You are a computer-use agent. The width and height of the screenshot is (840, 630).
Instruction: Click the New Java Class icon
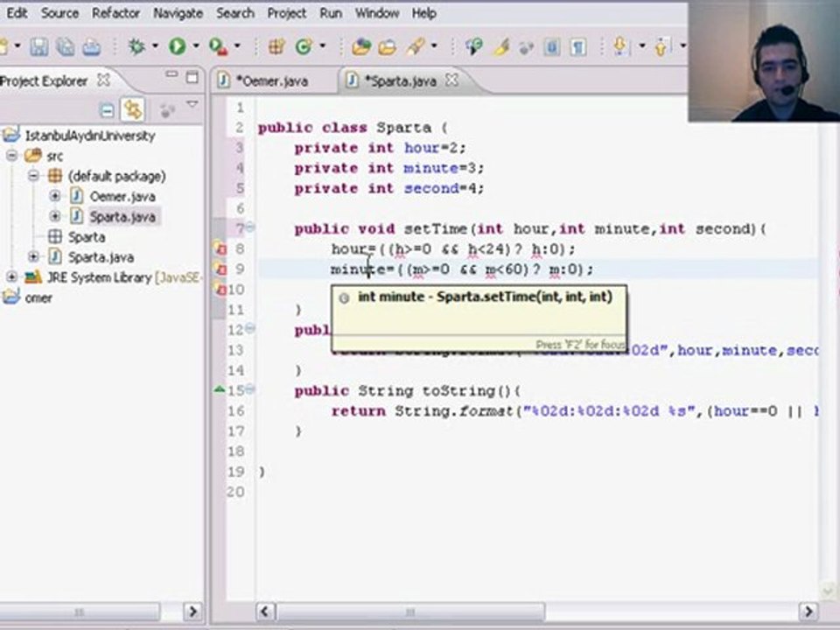point(304,46)
